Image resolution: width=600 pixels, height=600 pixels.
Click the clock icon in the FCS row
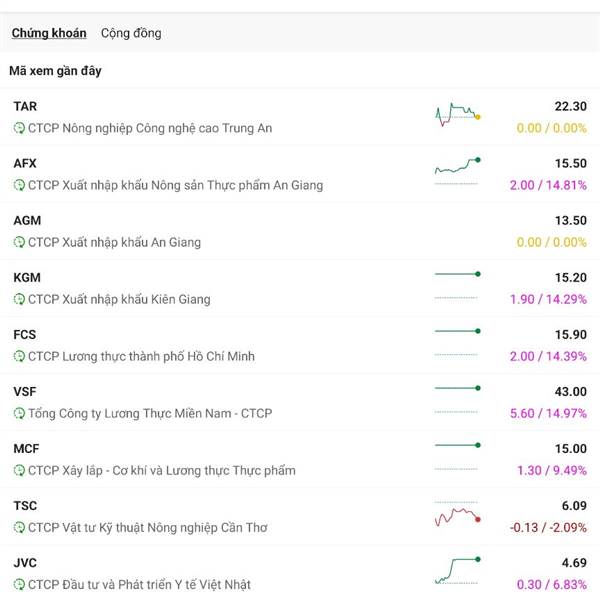point(19,356)
